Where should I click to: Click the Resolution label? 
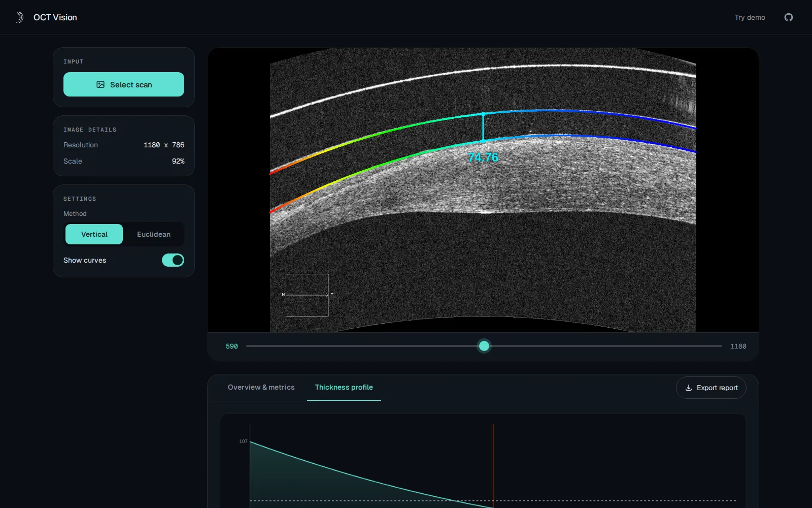81,145
